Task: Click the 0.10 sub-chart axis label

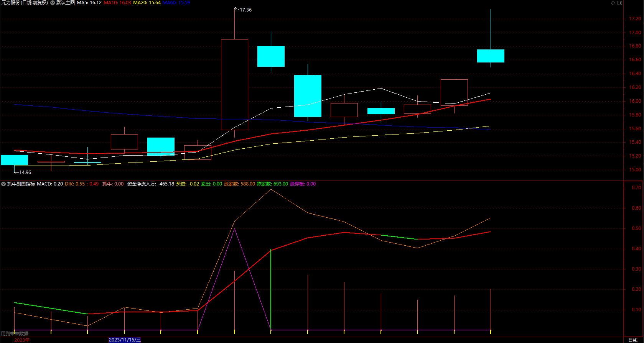Action: 636,310
